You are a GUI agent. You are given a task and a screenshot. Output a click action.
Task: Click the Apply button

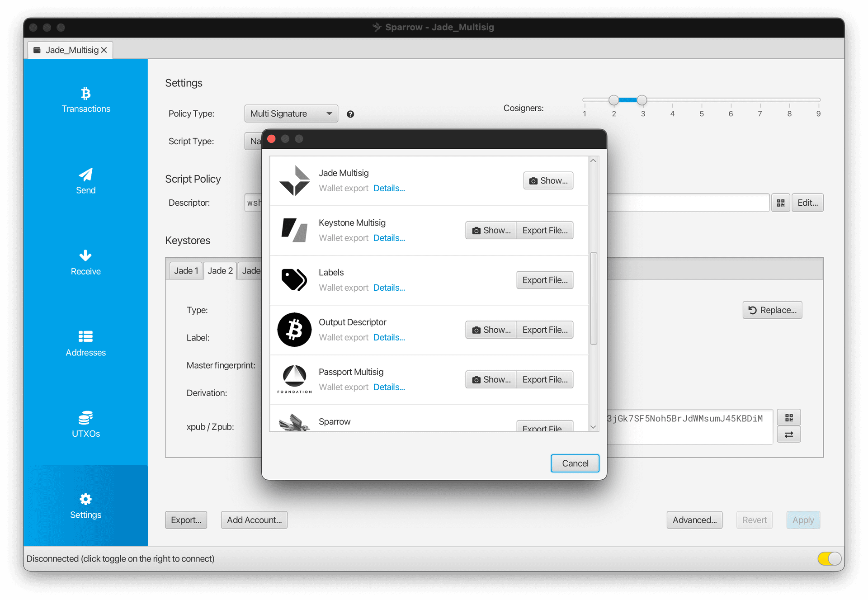pyautogui.click(x=803, y=520)
